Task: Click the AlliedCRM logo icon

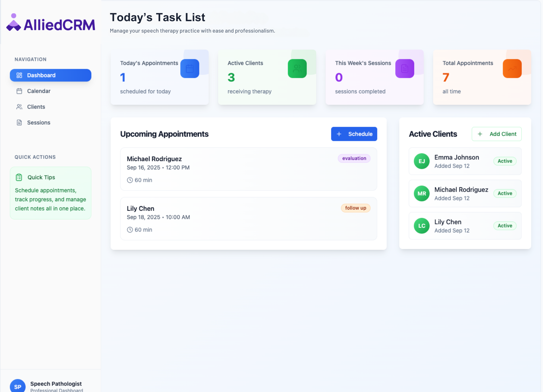Action: 14,23
